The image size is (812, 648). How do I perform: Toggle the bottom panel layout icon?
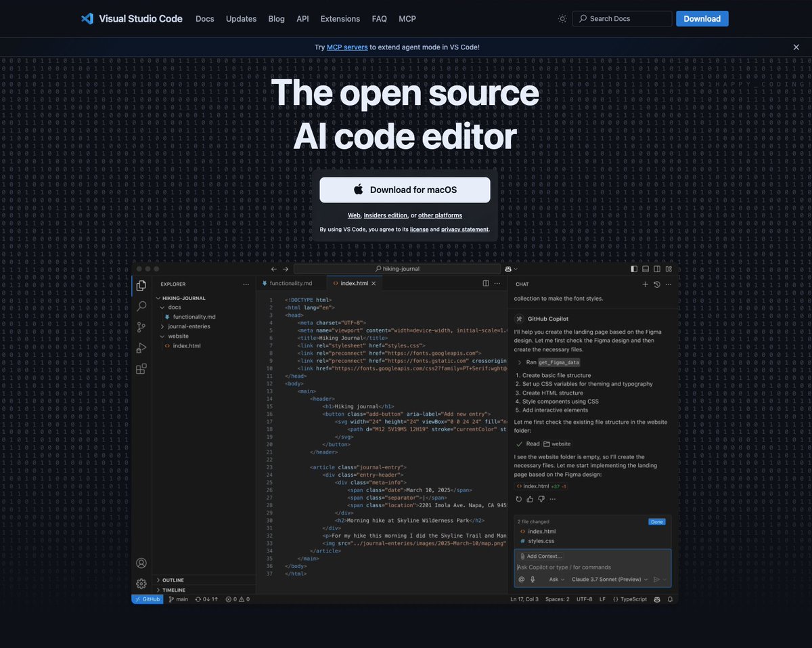(646, 269)
